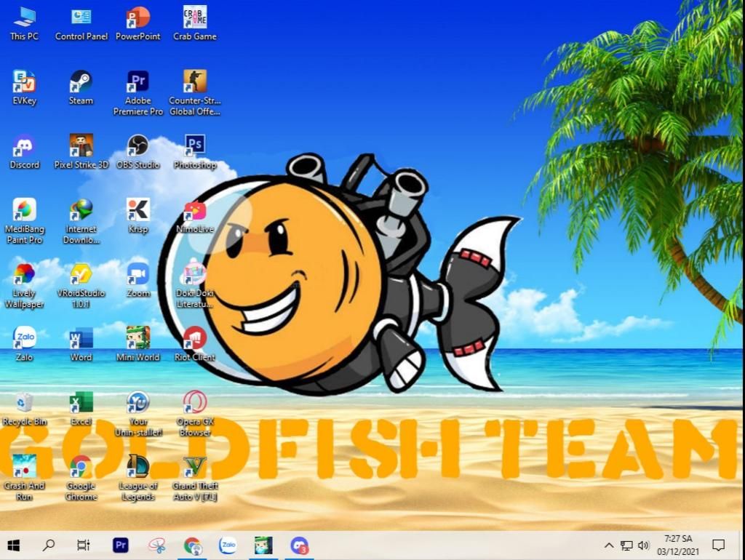Select the Riot Client desktop shortcut
Screen dimensions: 745x560
point(195,344)
